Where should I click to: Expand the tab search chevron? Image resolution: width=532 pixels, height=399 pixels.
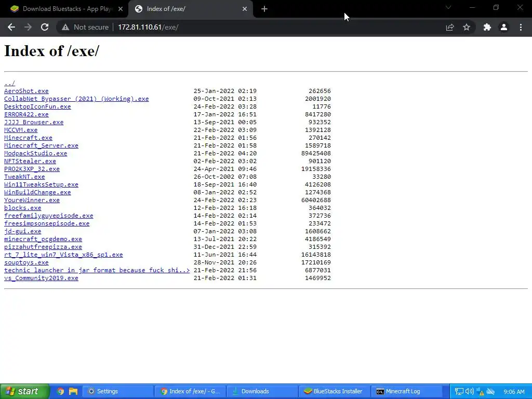(448, 7)
